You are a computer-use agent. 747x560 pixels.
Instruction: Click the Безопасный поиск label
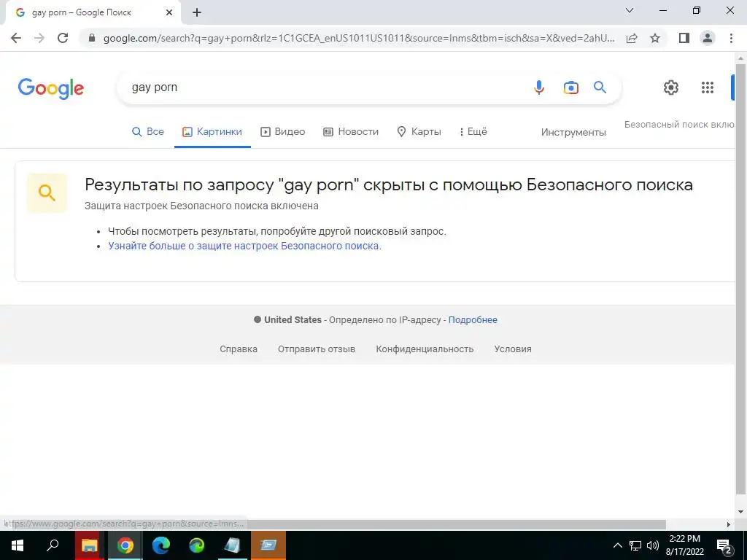pos(680,124)
